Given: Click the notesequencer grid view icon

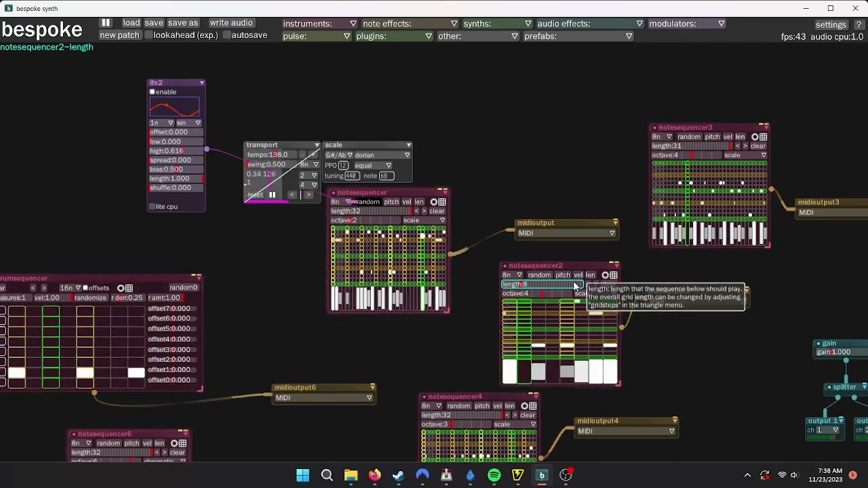Looking at the screenshot, I should click(x=442, y=202).
